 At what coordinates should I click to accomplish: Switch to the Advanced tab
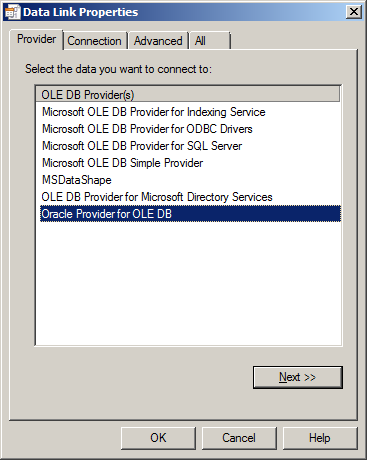tap(158, 41)
